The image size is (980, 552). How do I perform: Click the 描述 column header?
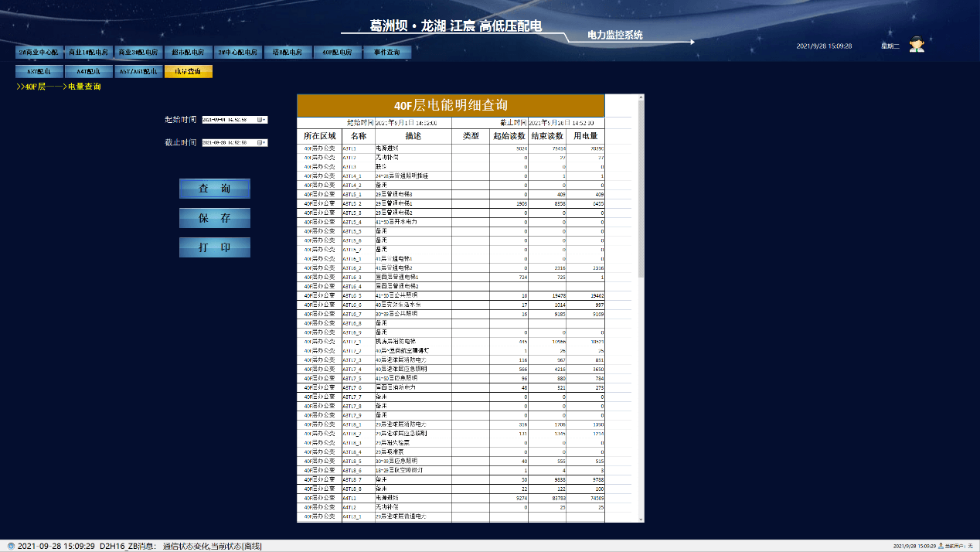coord(413,136)
